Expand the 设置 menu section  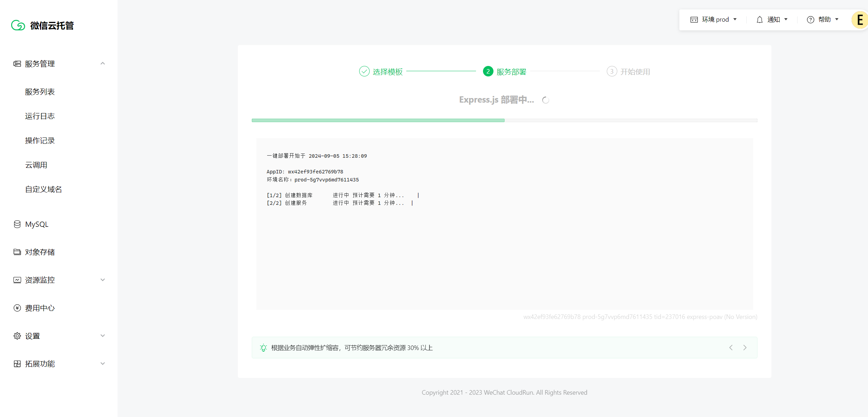(103, 336)
